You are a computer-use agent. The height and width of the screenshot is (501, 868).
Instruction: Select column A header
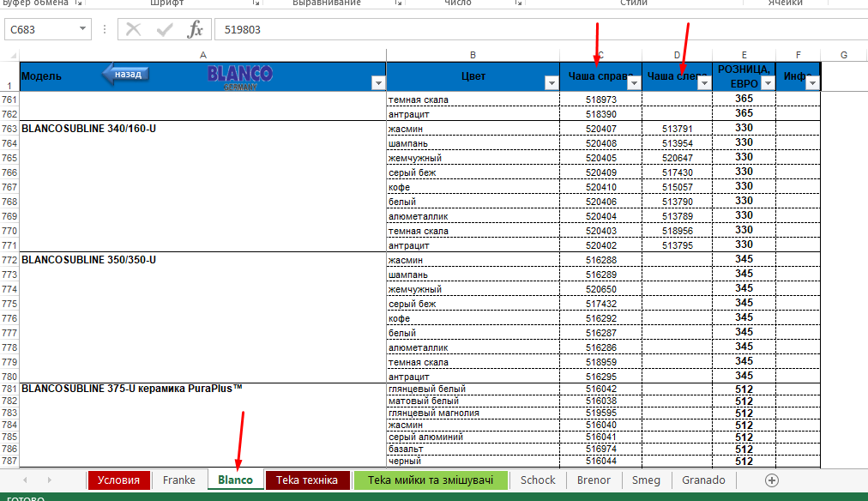(203, 55)
